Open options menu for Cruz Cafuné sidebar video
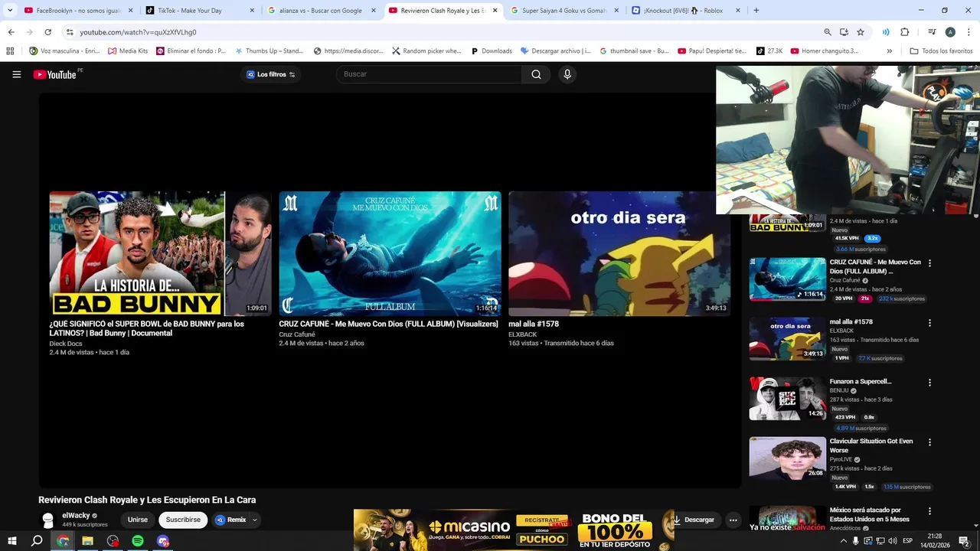 [930, 263]
